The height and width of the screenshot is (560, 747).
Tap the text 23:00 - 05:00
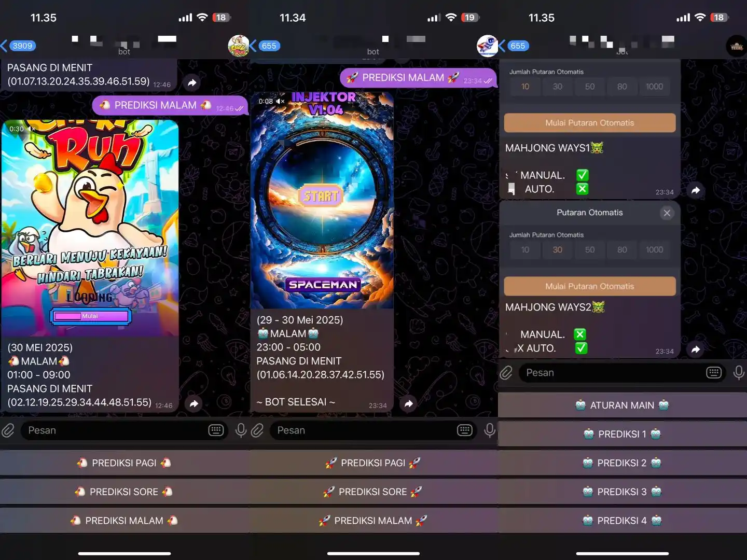(288, 347)
